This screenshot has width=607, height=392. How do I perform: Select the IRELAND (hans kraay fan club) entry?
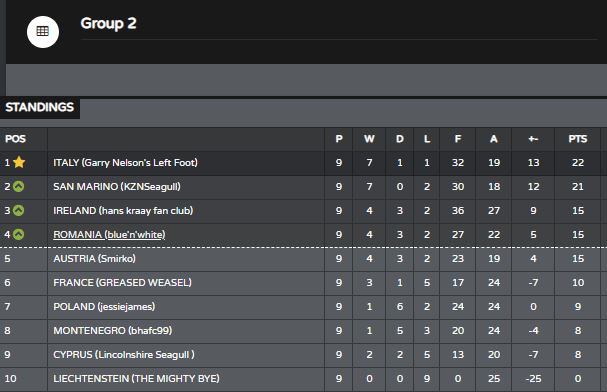[123, 211]
